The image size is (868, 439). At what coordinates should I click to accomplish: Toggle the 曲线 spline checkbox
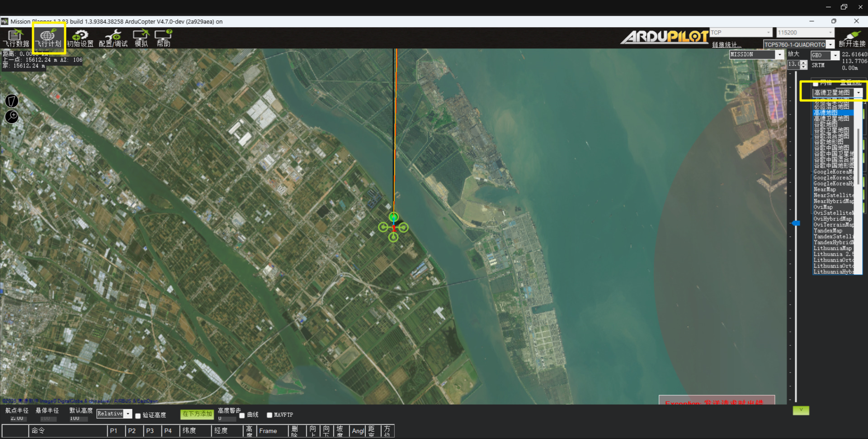click(242, 415)
